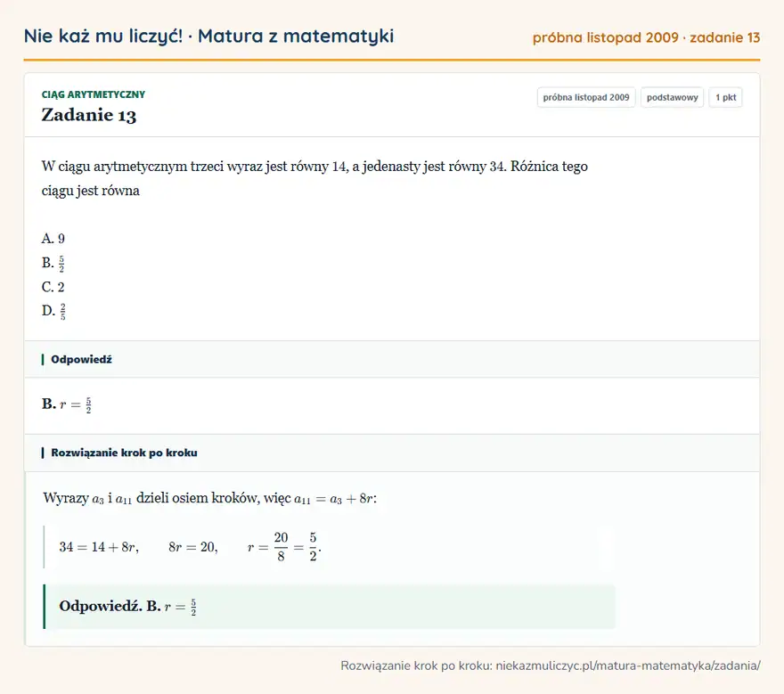Click the equation '34 = 14 + 8r'
This screenshot has height=694, width=784.
click(99, 547)
